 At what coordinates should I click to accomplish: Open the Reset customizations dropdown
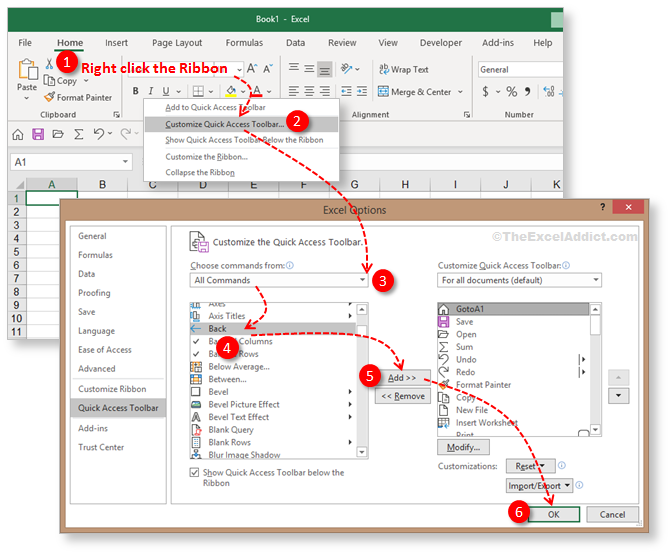click(x=530, y=466)
